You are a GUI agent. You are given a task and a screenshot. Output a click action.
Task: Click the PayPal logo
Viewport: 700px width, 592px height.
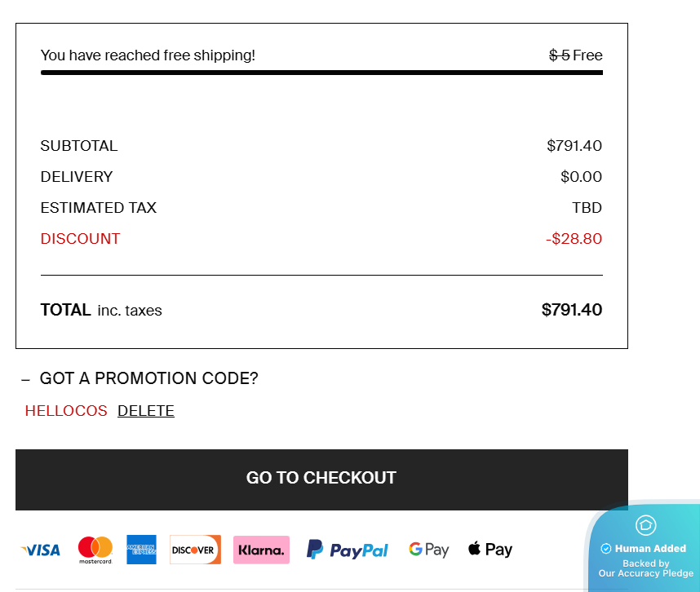348,550
